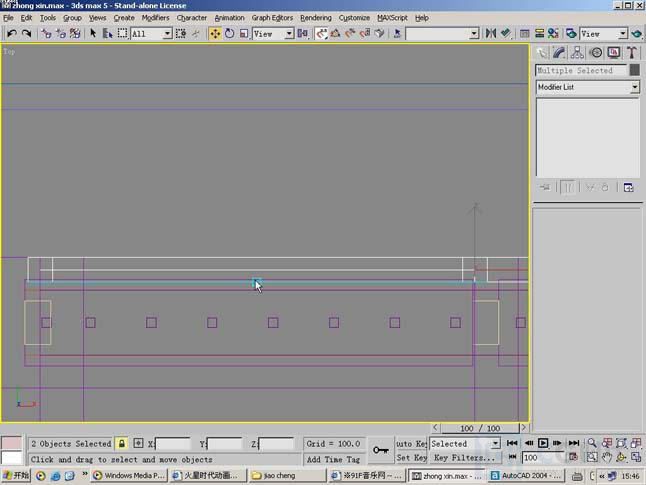Open the reference coordinate system View dropdown
Image resolution: width=646 pixels, height=485 pixels.
tap(273, 33)
